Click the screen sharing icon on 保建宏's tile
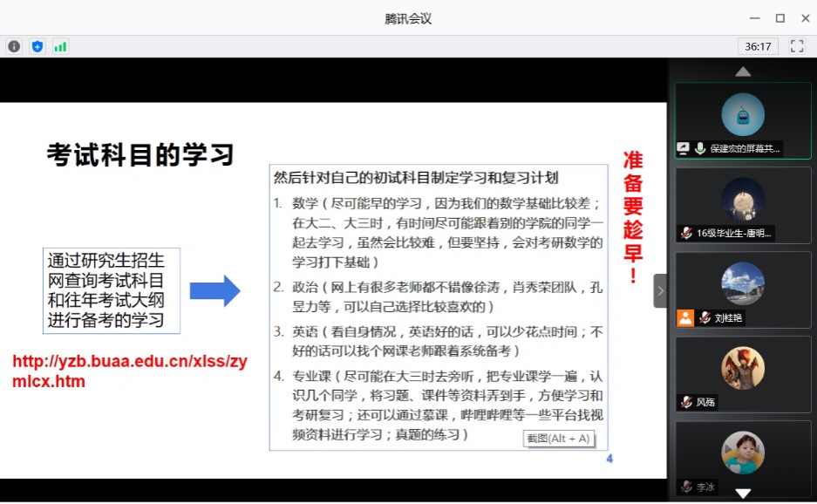Screen dimensions: 817x504 pyautogui.click(x=684, y=149)
